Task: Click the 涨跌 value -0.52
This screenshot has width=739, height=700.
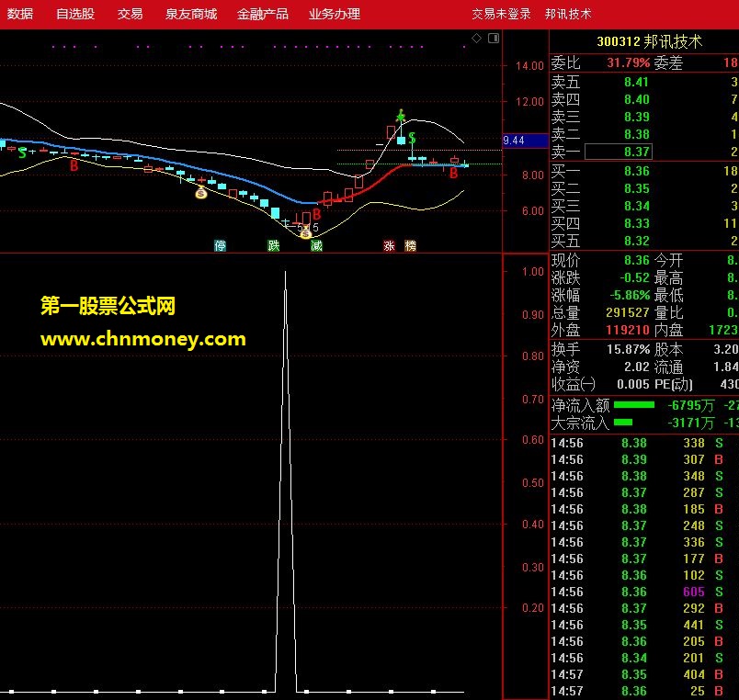Action: (x=634, y=277)
